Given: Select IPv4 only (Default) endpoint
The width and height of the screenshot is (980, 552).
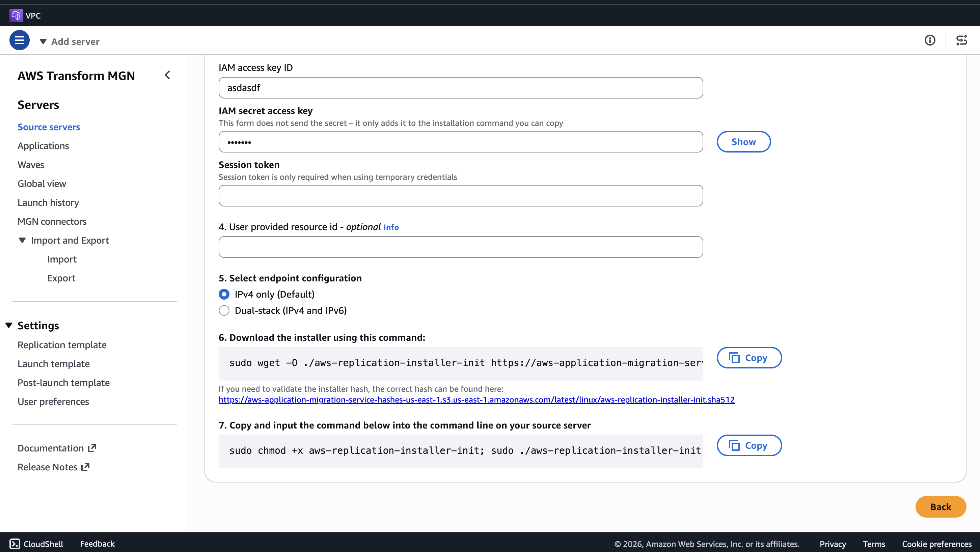Looking at the screenshot, I should [224, 294].
